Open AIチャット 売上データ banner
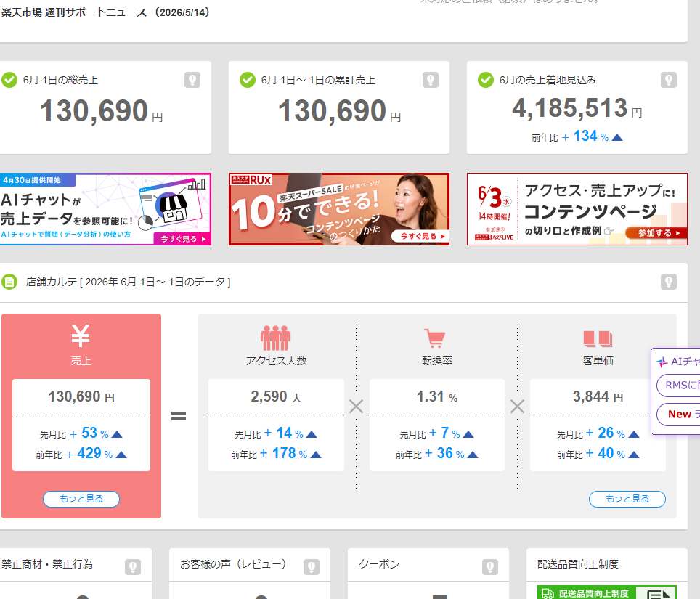The width and height of the screenshot is (700, 599). coord(105,209)
